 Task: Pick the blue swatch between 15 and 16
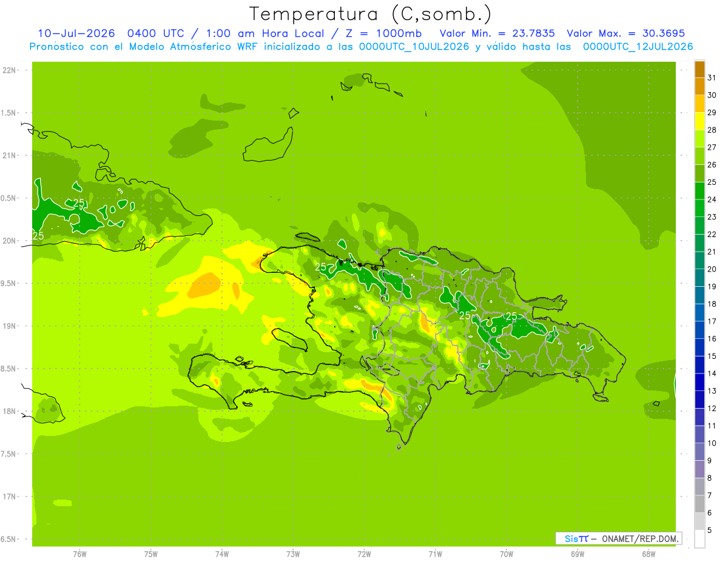[699, 347]
